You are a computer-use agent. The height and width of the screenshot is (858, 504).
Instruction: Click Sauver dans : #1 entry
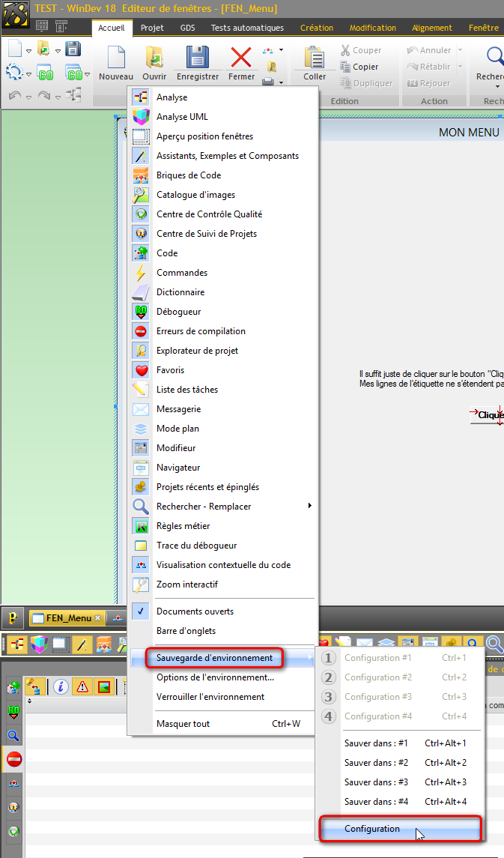376,743
